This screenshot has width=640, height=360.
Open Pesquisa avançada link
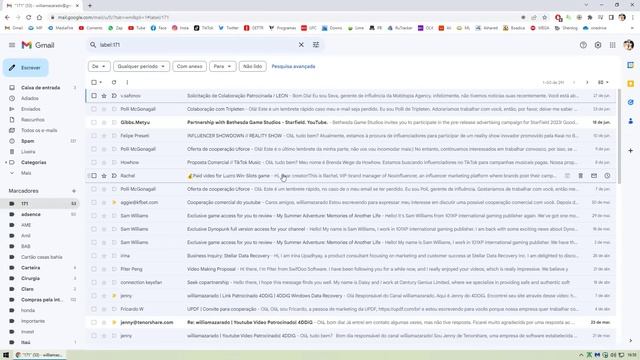(x=293, y=67)
